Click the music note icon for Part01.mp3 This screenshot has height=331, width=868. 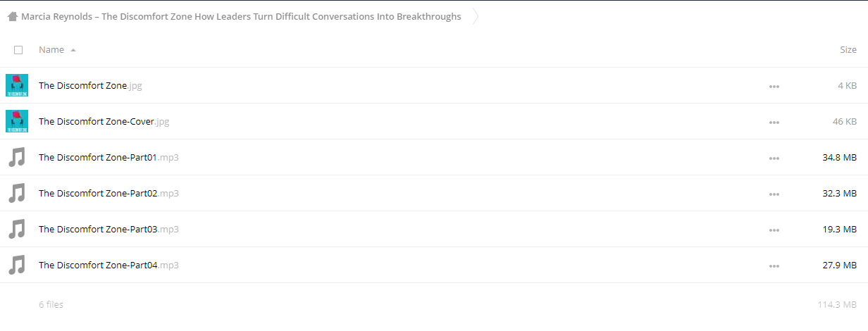(17, 157)
